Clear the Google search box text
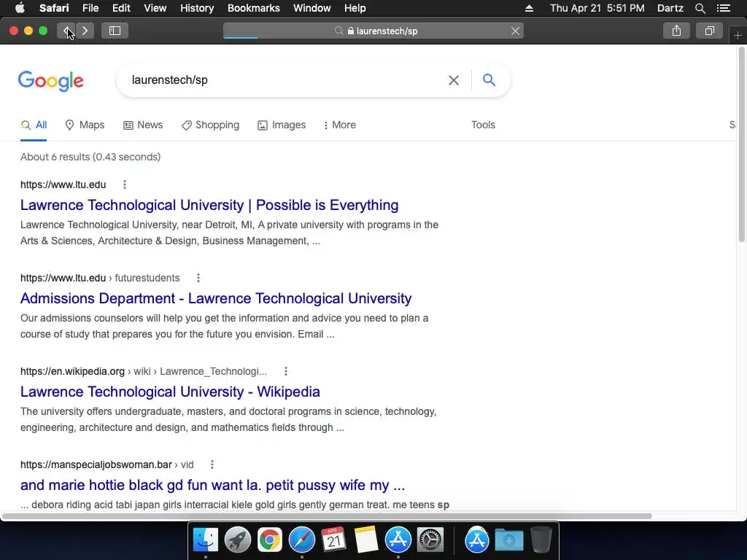This screenshot has width=747, height=560. pos(454,80)
